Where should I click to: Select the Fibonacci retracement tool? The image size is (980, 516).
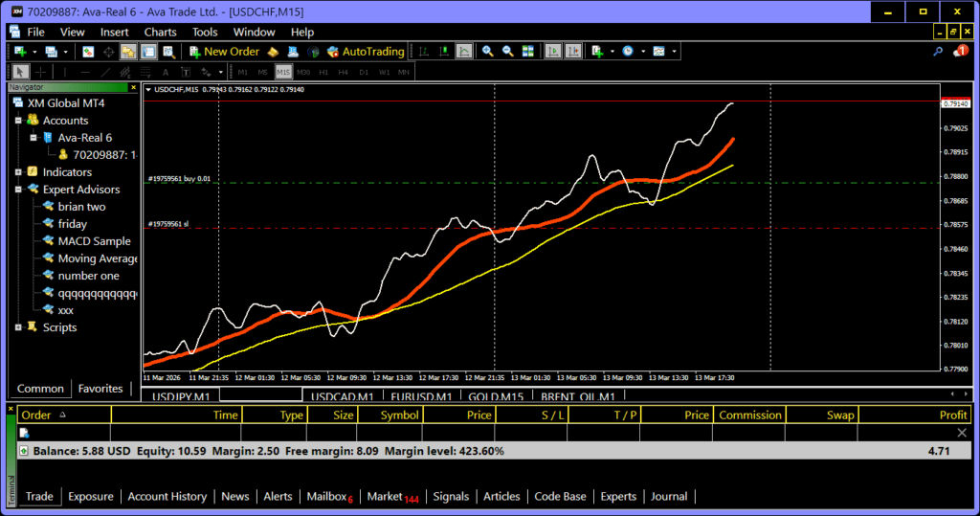(145, 72)
